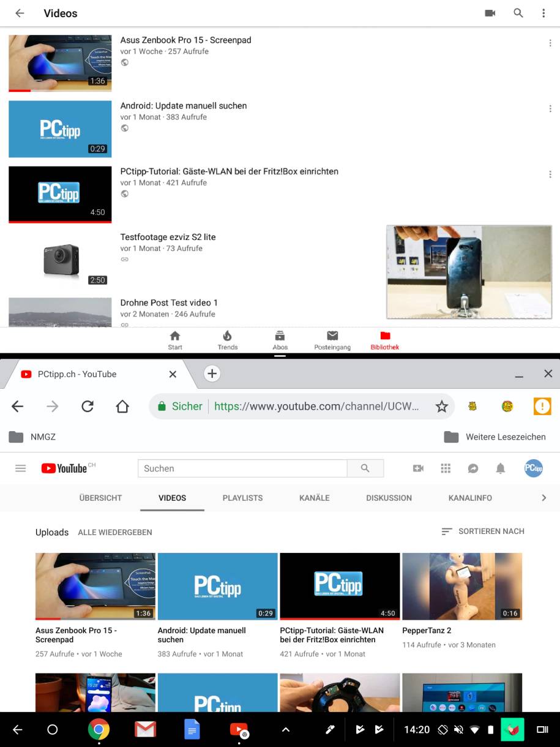Open the NMGZ bookmarks folder
The image size is (560, 747).
tap(32, 437)
